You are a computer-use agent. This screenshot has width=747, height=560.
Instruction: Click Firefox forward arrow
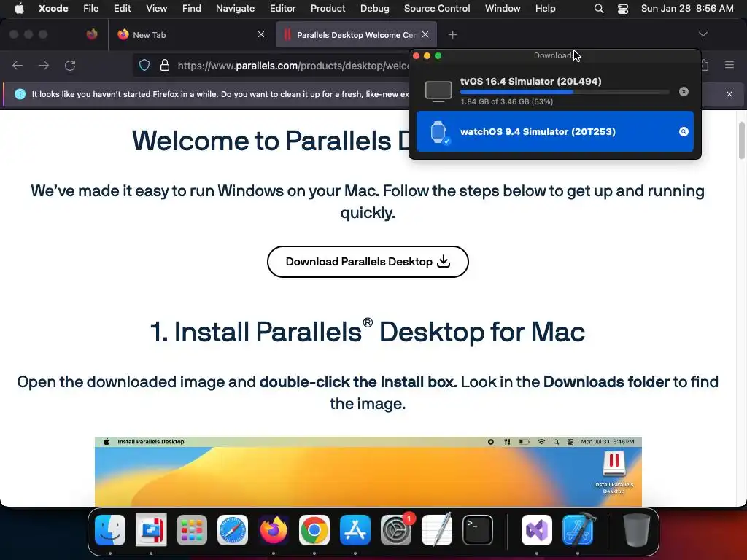pyautogui.click(x=44, y=65)
